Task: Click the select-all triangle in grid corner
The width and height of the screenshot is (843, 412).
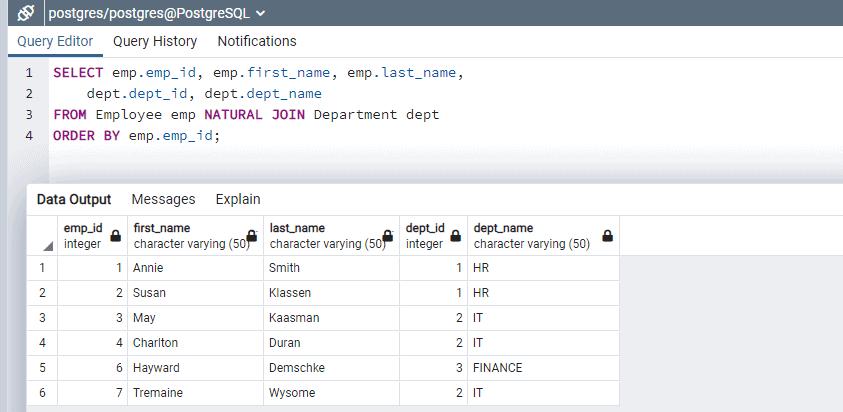Action: coord(47,245)
